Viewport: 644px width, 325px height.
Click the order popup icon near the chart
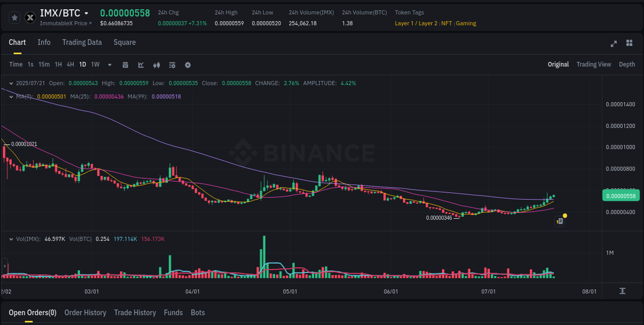click(560, 221)
